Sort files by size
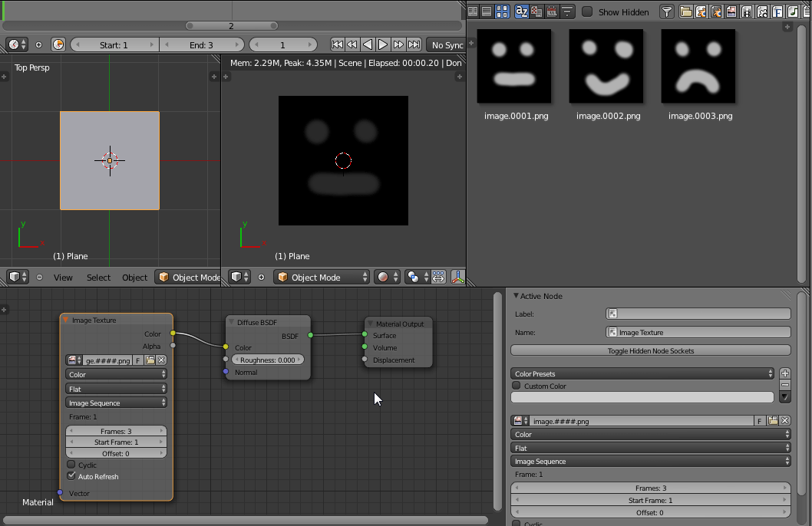Image resolution: width=812 pixels, height=526 pixels. (x=568, y=12)
